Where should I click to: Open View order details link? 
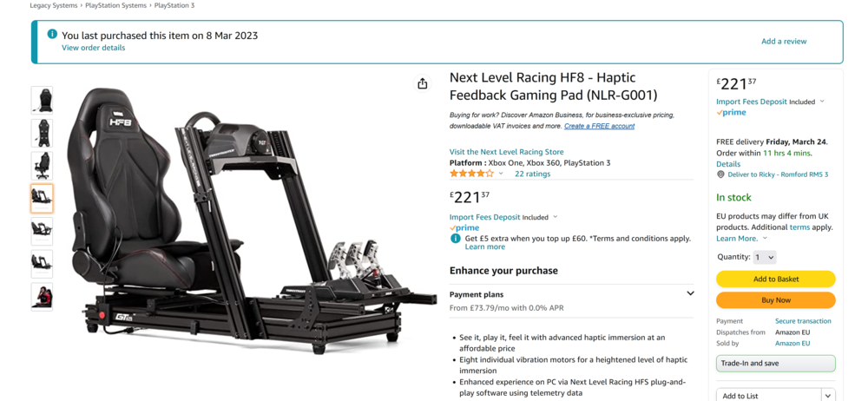(93, 48)
